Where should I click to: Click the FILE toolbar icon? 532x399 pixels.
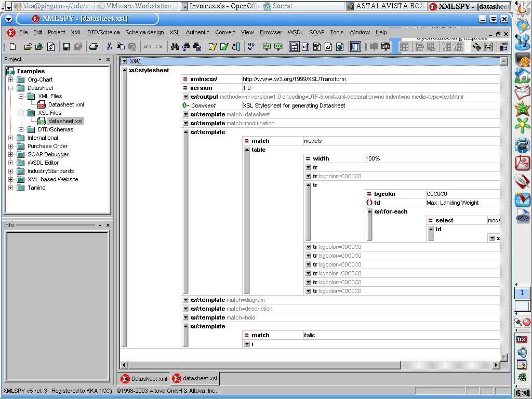tap(385, 47)
